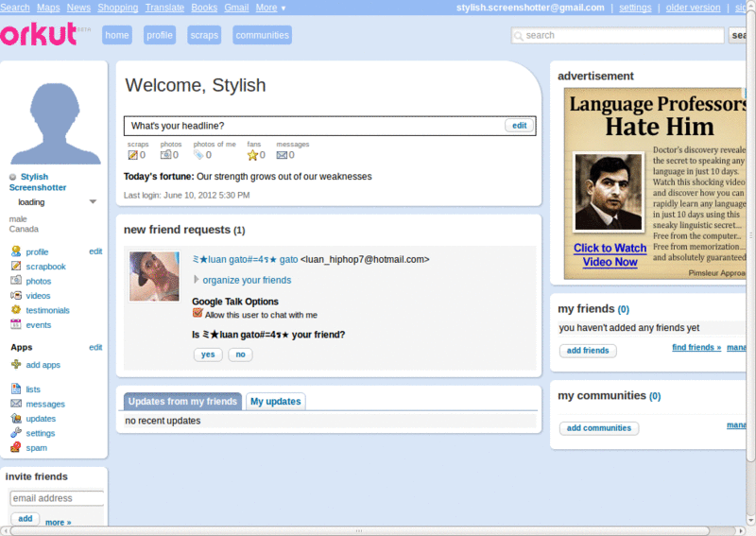This screenshot has height=536, width=756.
Task: Expand 'organize your friends' disclosure triangle
Action: (x=197, y=279)
